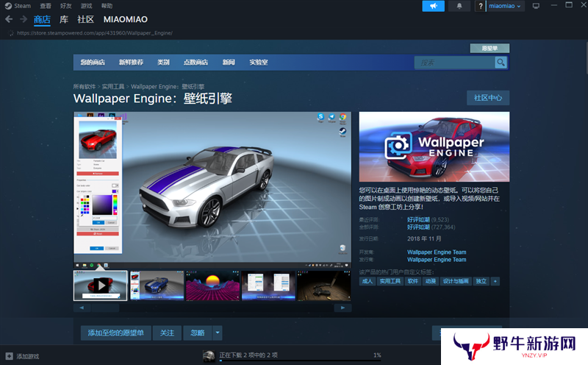Open the 游戏 menu

tap(86, 6)
